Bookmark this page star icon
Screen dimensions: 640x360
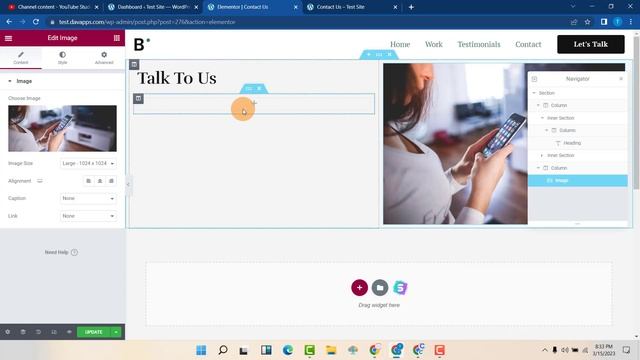587,22
